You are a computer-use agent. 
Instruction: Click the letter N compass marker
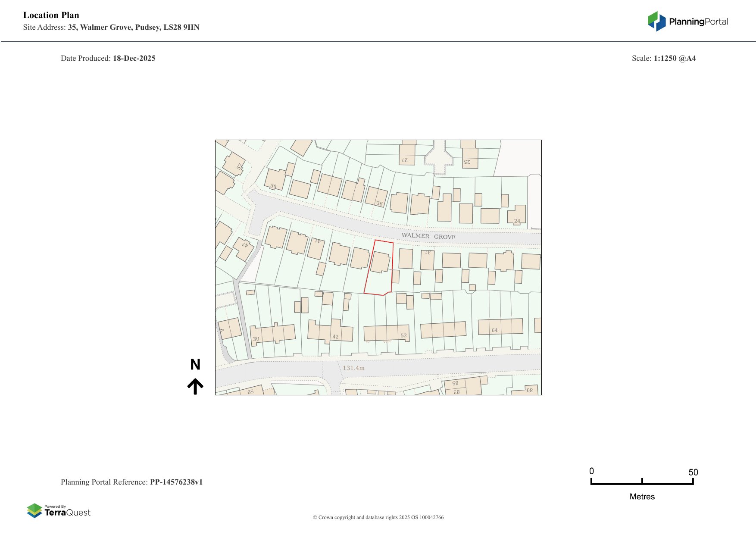[195, 365]
